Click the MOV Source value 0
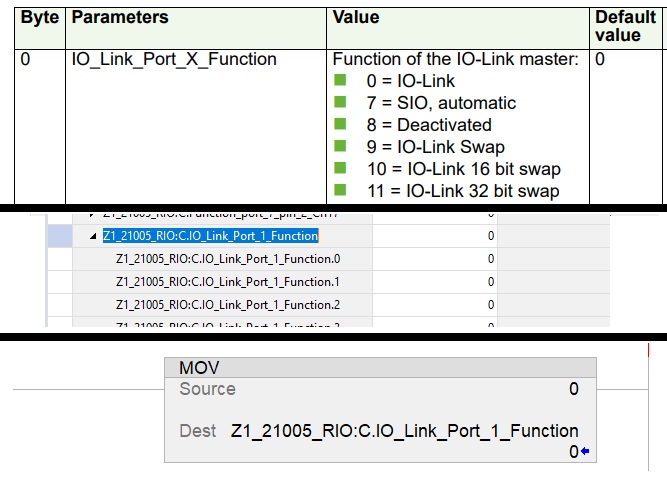The width and height of the screenshot is (667, 485). 574,389
